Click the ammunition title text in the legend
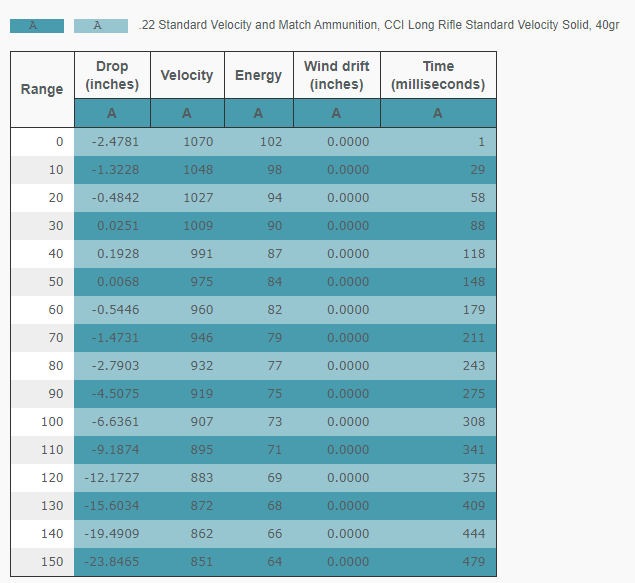635x583 pixels. tap(379, 24)
